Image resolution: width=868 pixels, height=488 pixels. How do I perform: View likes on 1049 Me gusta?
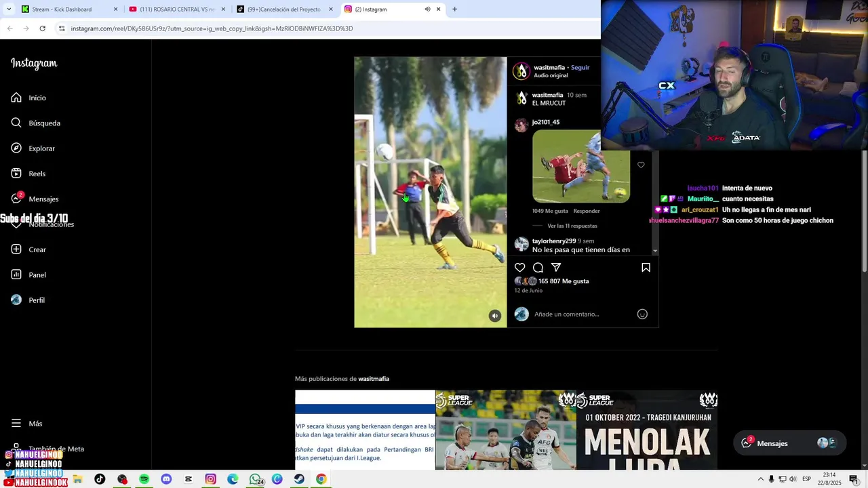coord(550,211)
